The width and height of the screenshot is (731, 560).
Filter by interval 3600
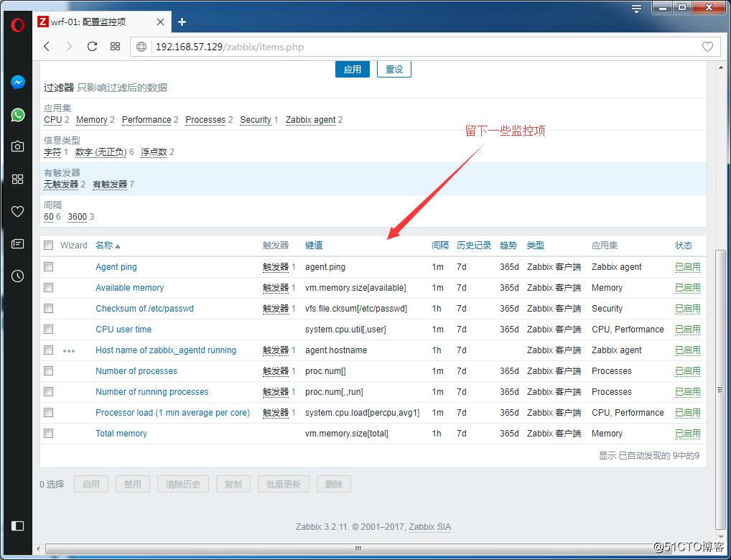tap(77, 217)
